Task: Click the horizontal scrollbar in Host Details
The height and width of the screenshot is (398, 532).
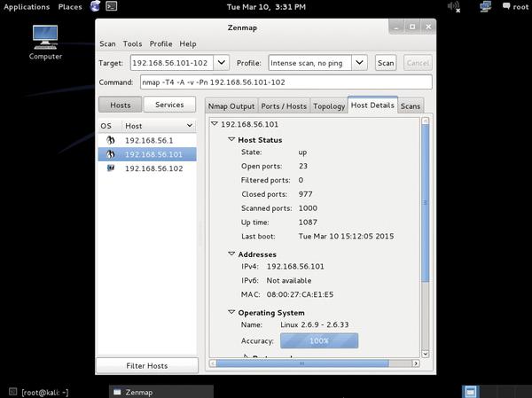Action: pos(302,363)
